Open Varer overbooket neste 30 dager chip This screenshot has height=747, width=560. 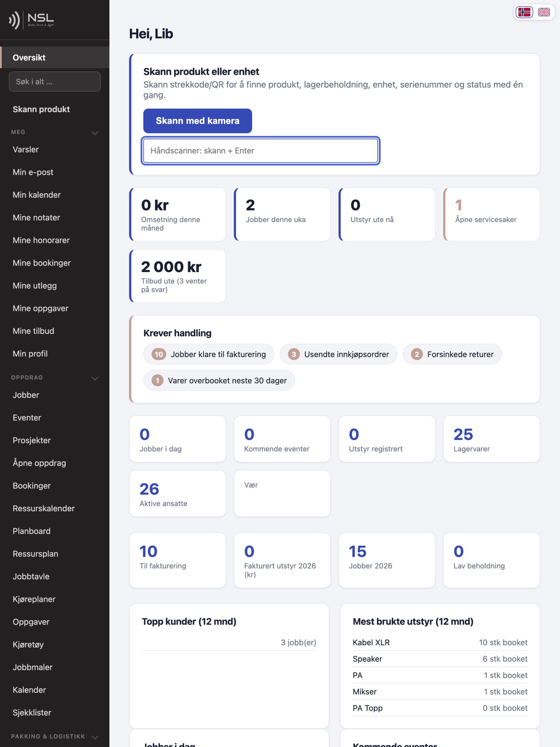click(x=219, y=380)
